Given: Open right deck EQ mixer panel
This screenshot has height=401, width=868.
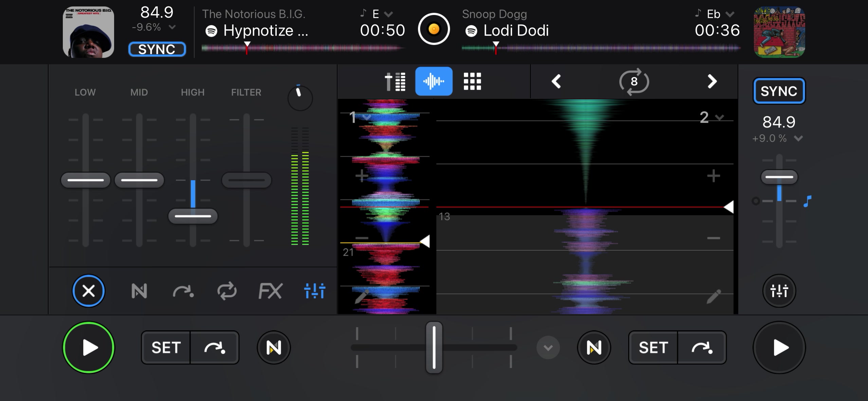Looking at the screenshot, I should (779, 291).
